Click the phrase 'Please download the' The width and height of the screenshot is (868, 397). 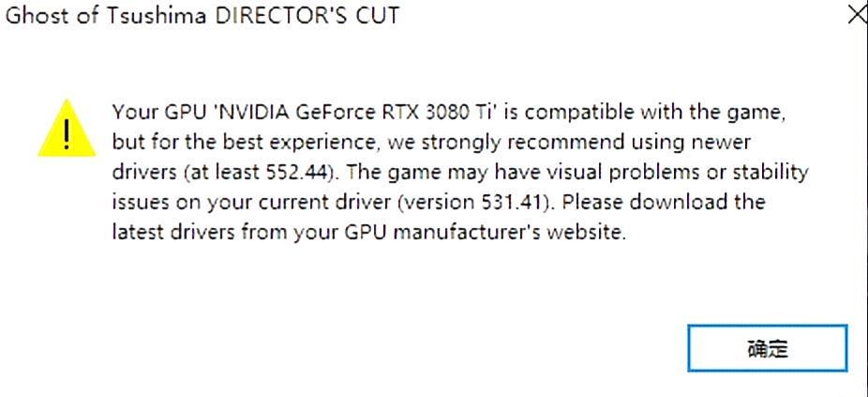coord(664,203)
